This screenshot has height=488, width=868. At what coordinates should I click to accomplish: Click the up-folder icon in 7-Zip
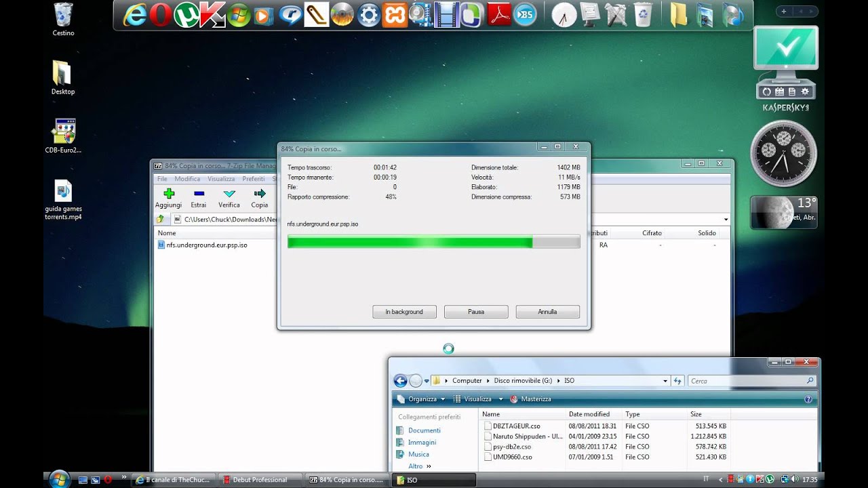(x=161, y=220)
